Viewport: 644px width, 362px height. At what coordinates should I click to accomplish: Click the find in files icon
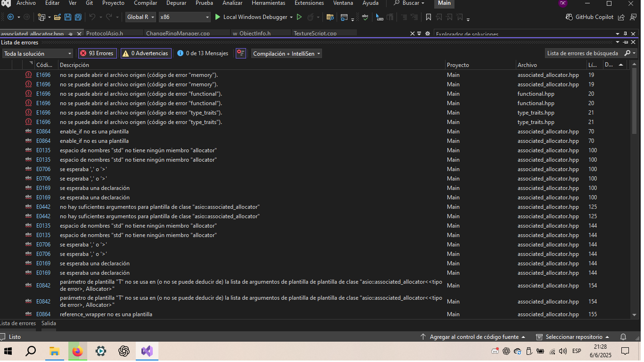pos(330,17)
